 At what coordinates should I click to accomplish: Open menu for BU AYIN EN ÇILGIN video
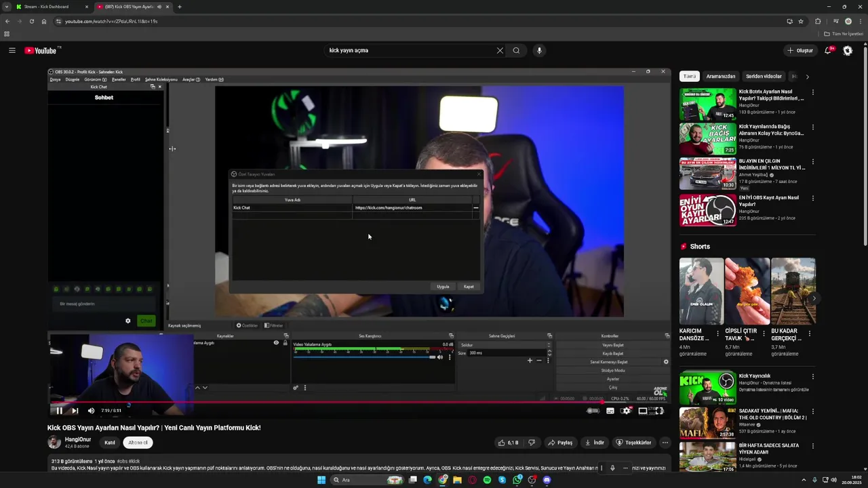point(812,163)
